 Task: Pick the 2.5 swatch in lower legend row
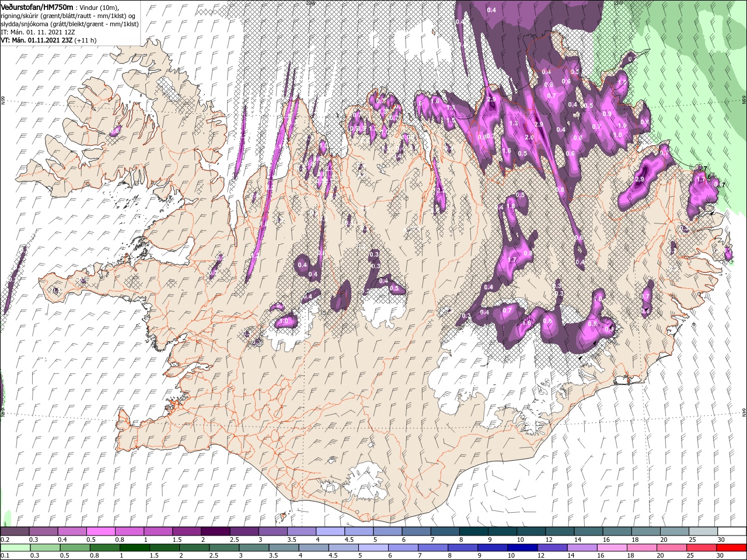pyautogui.click(x=224, y=548)
